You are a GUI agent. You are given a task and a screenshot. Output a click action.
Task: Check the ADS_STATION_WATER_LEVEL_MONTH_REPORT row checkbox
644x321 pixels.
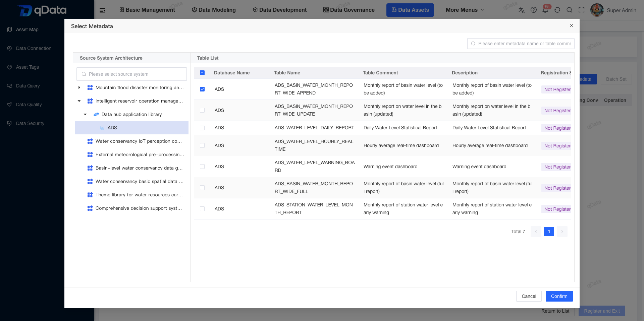point(202,209)
